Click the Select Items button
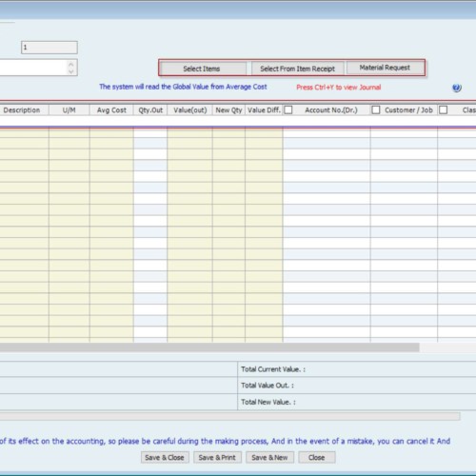The height and width of the screenshot is (476, 476). (x=202, y=69)
